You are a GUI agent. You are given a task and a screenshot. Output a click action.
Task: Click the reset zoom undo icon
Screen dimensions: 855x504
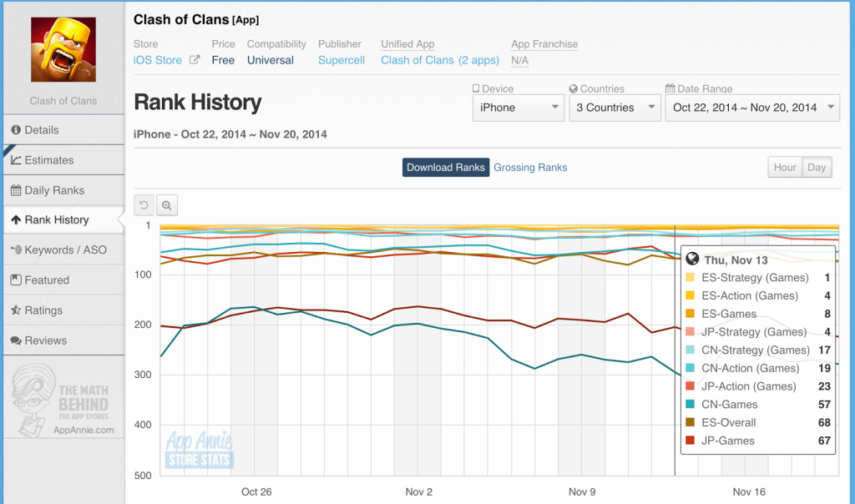click(x=144, y=205)
